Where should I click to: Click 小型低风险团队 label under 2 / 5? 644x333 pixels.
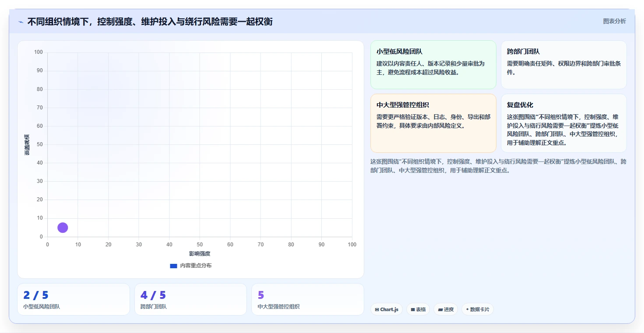point(42,307)
